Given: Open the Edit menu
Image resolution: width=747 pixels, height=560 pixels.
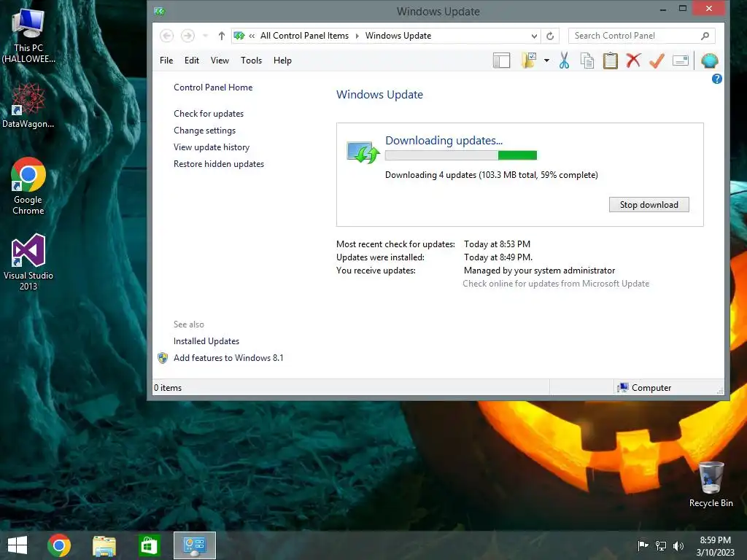Looking at the screenshot, I should [x=192, y=61].
